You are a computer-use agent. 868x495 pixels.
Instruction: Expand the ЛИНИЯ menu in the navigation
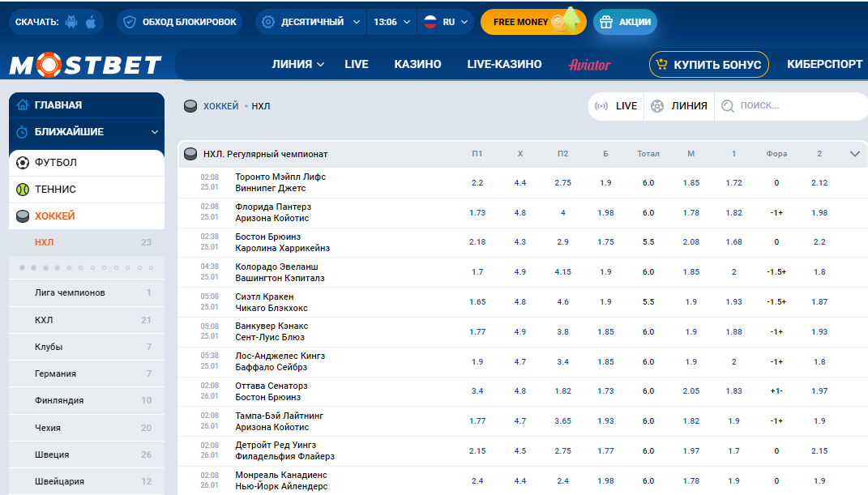tap(297, 64)
